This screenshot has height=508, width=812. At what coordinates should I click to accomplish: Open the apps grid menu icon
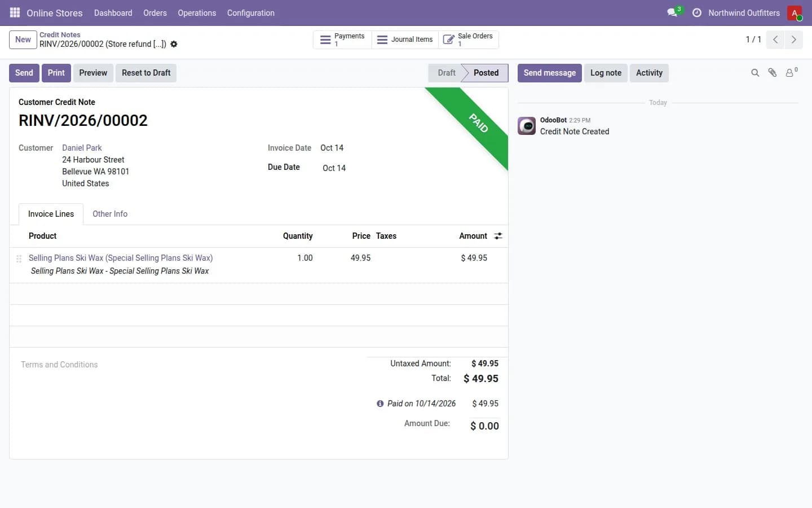tap(15, 12)
